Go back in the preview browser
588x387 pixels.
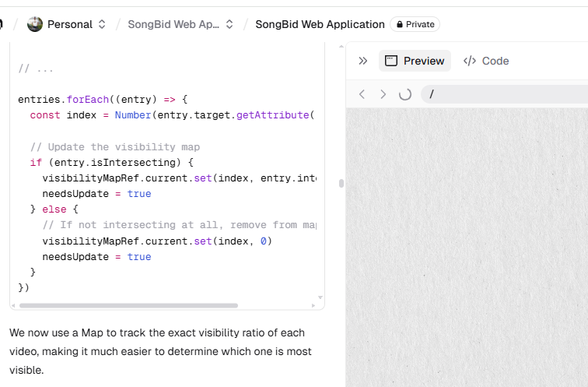(x=362, y=94)
